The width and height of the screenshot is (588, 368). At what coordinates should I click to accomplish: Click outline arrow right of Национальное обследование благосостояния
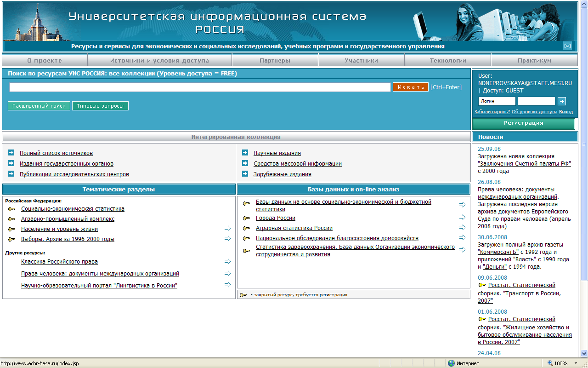click(462, 237)
